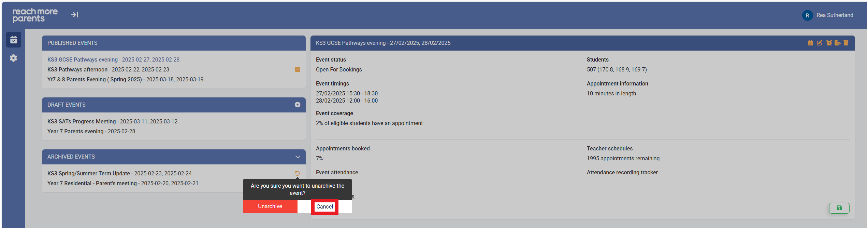The image size is (868, 228).
Task: Open the Appointments booked link
Action: [x=343, y=148]
